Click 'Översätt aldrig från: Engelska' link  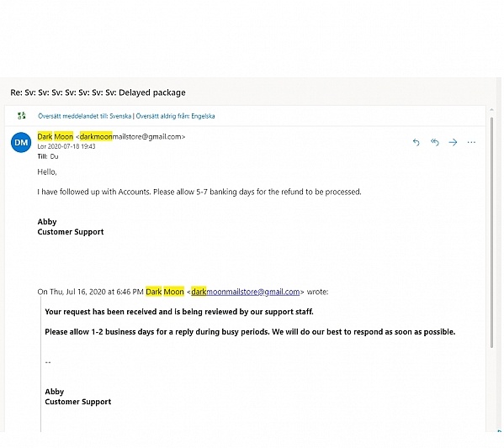pyautogui.click(x=175, y=116)
